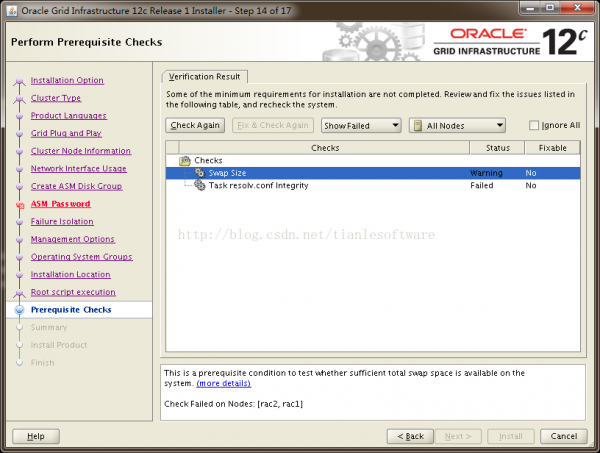Go to Operating System Groups step
Image resolution: width=600 pixels, height=453 pixels.
tap(82, 257)
